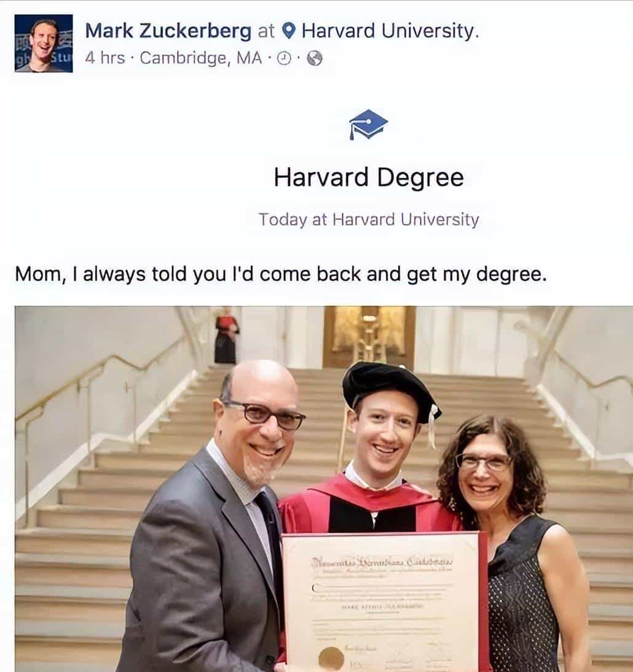Screen dimensions: 633x672
Task: Click the person standing atop the staircase
Action: point(226,335)
